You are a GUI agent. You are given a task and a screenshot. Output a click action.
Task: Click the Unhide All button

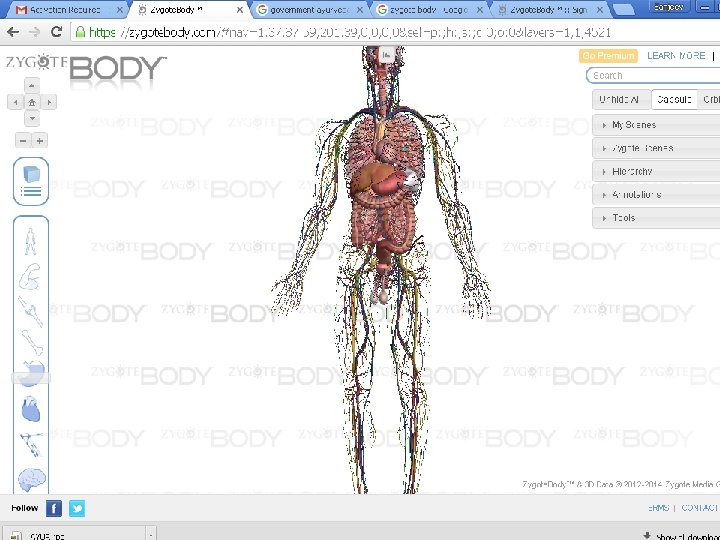621,99
